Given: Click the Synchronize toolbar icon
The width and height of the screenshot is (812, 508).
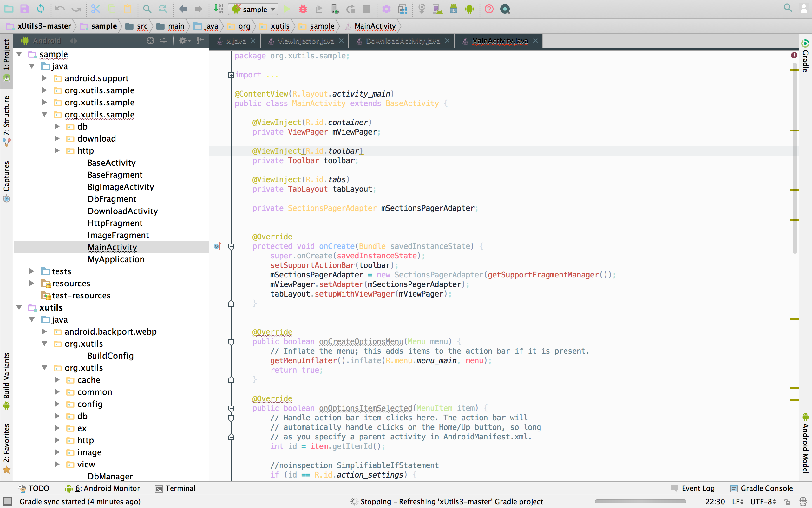Looking at the screenshot, I should point(41,9).
